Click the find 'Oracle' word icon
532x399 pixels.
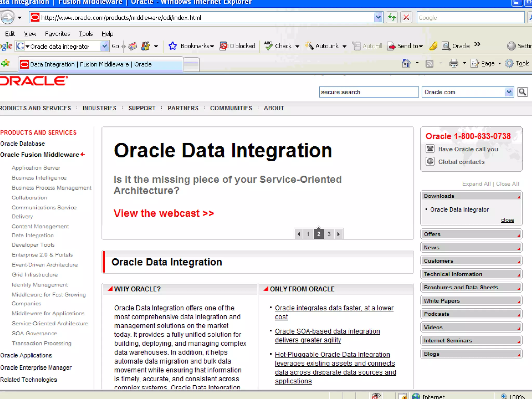click(446, 46)
